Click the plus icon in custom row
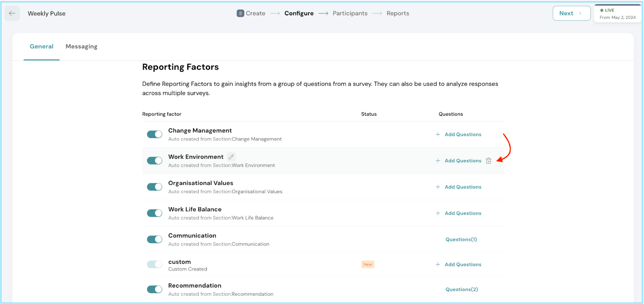The width and height of the screenshot is (644, 304). [438, 265]
